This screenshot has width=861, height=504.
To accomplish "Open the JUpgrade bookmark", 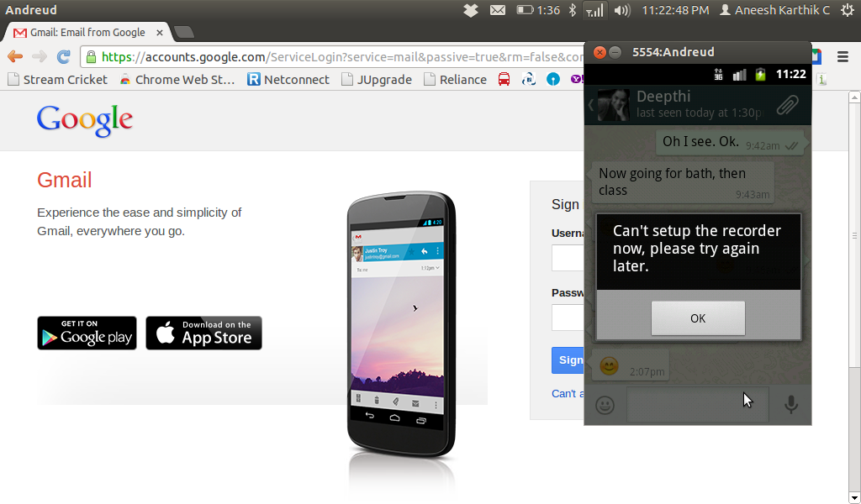I will pyautogui.click(x=377, y=80).
